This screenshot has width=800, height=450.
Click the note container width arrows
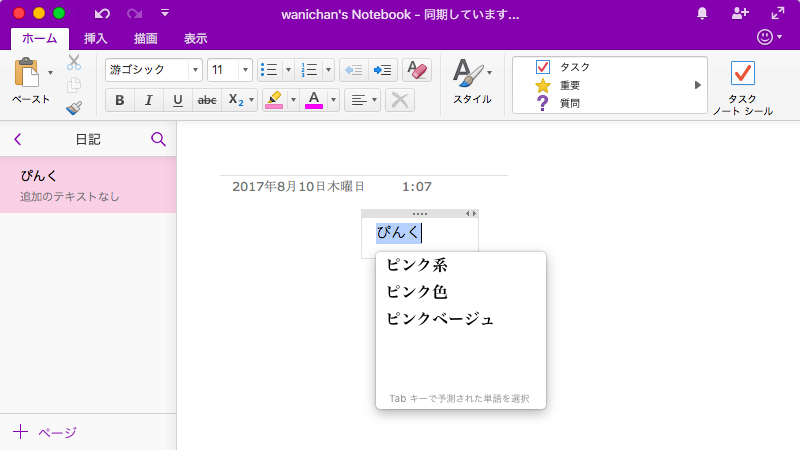pos(471,214)
